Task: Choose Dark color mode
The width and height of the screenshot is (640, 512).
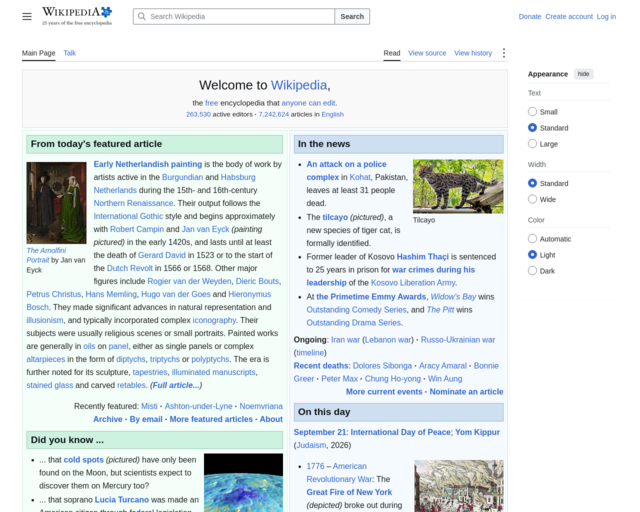Action: 532,271
